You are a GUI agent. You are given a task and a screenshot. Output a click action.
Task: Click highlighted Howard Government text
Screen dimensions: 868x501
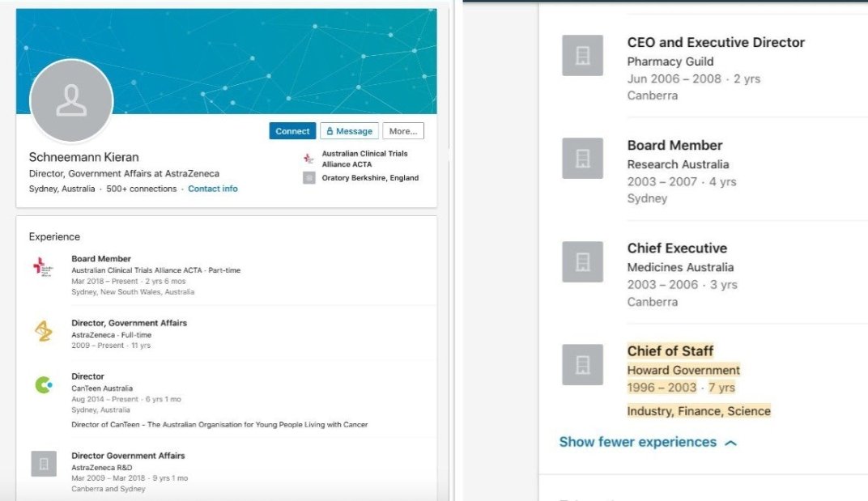683,370
